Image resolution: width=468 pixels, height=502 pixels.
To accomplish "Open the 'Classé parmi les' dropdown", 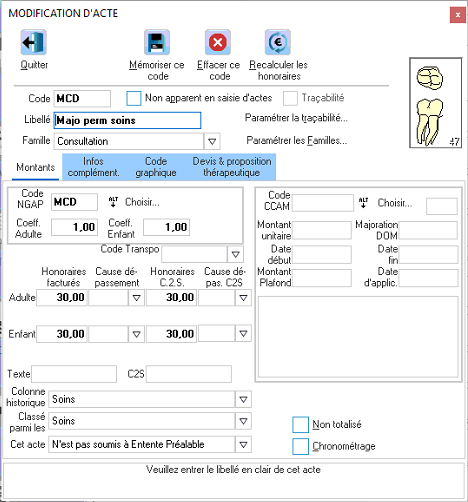I will (x=243, y=421).
